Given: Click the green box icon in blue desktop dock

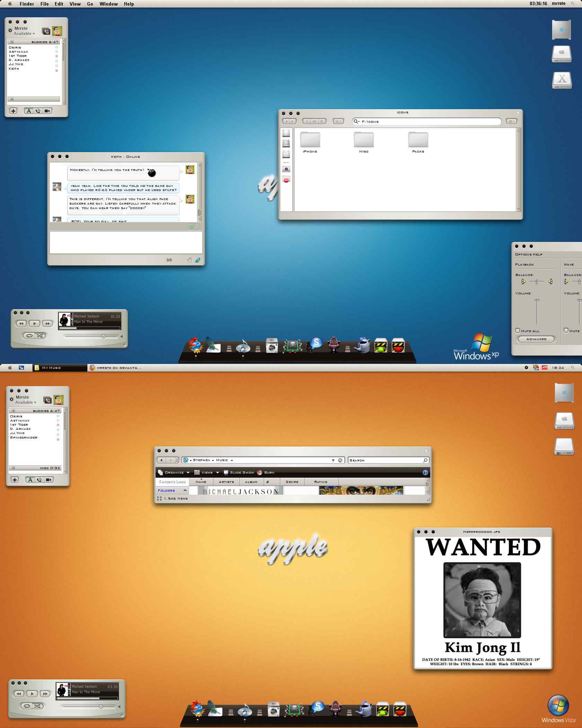Looking at the screenshot, I should click(381, 345).
